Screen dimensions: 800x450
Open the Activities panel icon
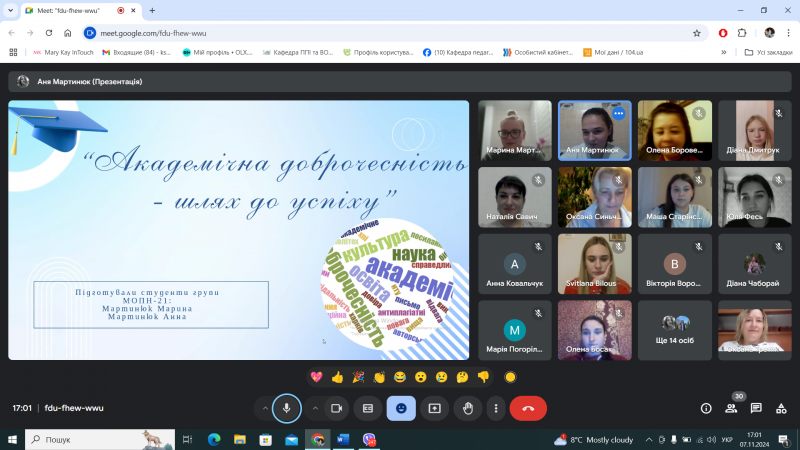click(780, 408)
